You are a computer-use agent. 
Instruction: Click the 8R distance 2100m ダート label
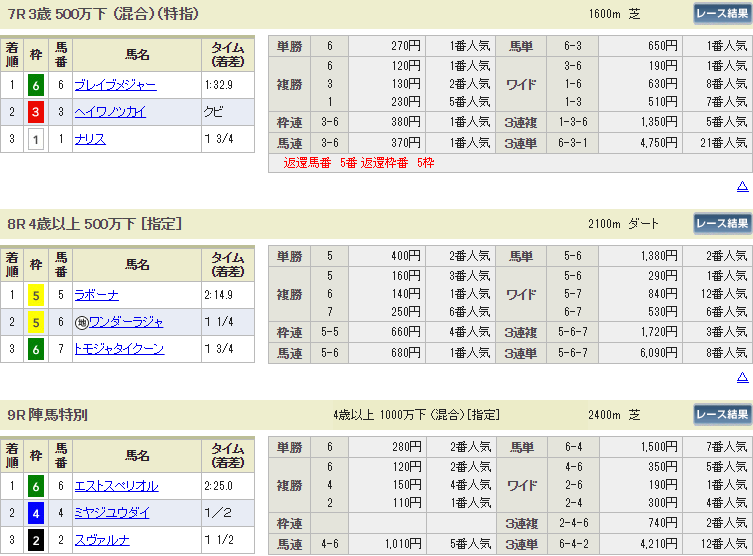pos(623,224)
